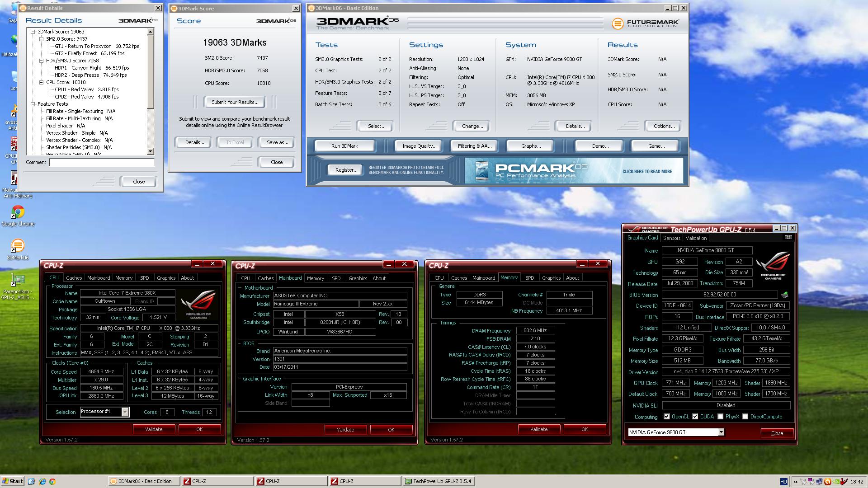Image resolution: width=868 pixels, height=488 pixels.
Task: Open the Processor #1 selection dropdown
Action: pos(125,412)
